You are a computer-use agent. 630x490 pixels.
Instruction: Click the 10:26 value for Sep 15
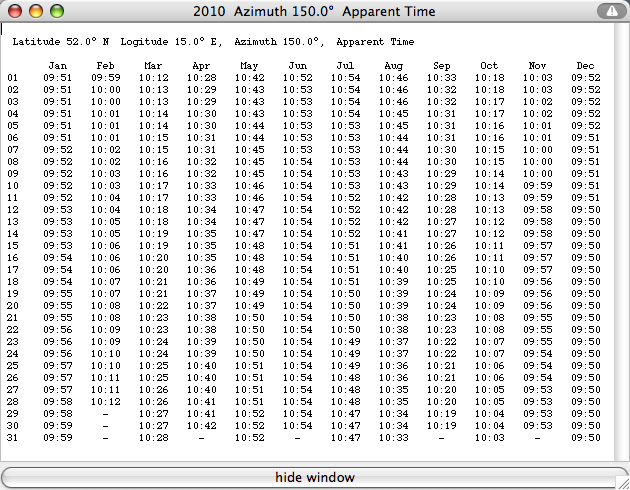coord(442,245)
